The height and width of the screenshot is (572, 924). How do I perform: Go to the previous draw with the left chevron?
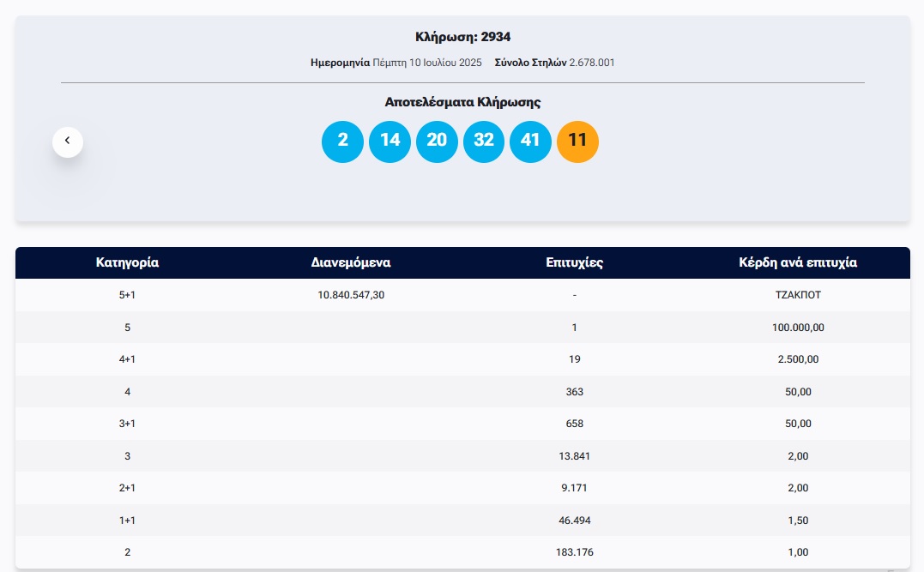point(68,141)
